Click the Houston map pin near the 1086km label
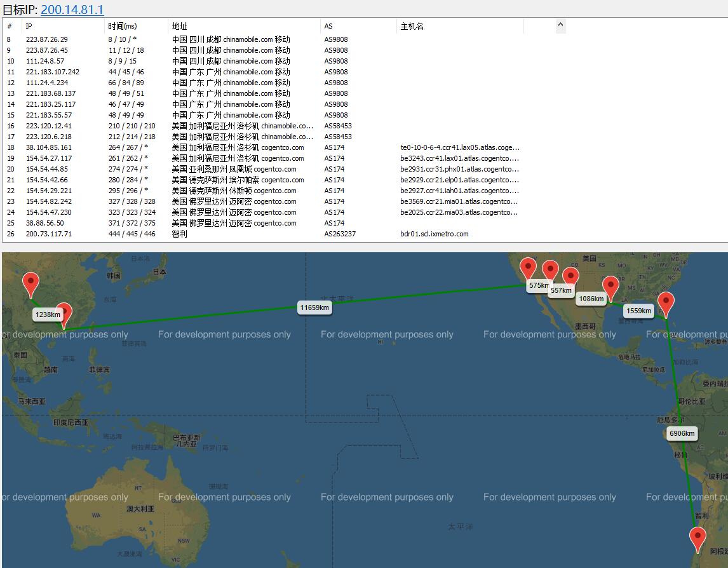 click(610, 288)
